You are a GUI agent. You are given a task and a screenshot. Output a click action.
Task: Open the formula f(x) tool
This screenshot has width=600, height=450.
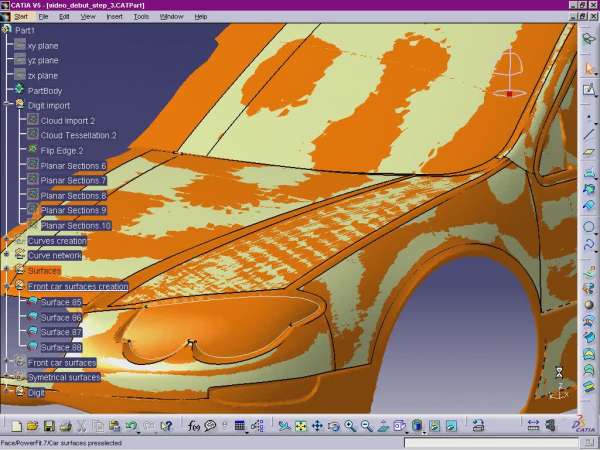(194, 426)
